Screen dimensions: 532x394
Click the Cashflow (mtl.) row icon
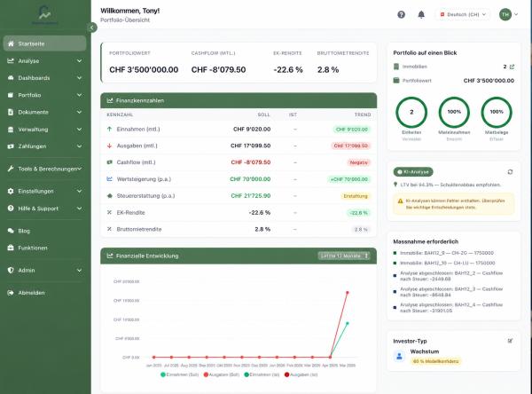[109, 162]
